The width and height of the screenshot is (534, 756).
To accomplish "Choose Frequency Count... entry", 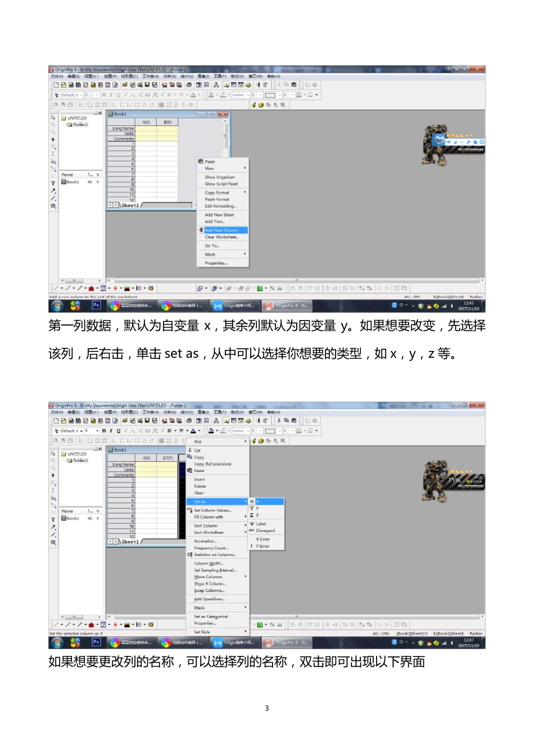I will 217,548.
